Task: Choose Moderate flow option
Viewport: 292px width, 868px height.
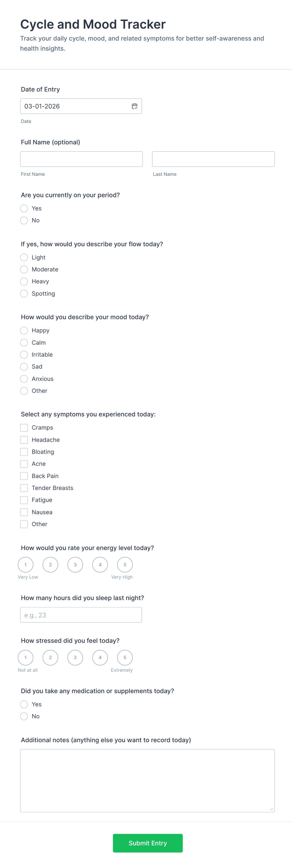Action: pyautogui.click(x=24, y=269)
